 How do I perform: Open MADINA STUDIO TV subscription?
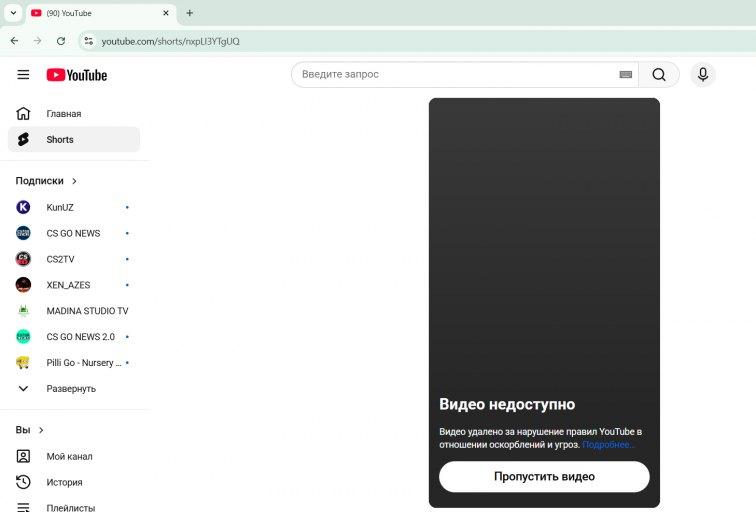(x=74, y=311)
